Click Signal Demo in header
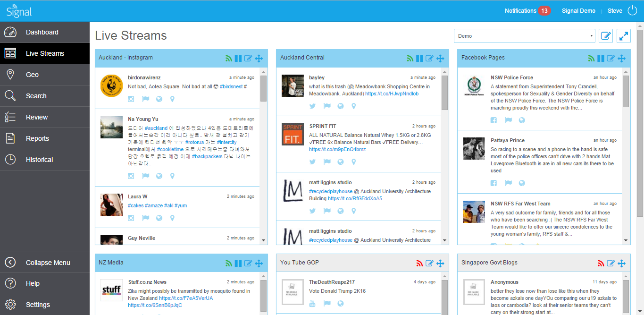Viewport: 644px width, 315px height. coord(578,11)
